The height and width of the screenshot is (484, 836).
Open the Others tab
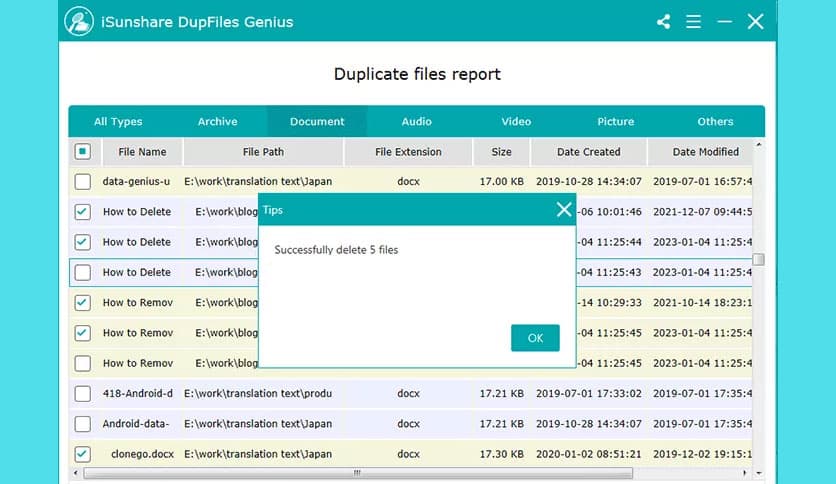click(716, 122)
